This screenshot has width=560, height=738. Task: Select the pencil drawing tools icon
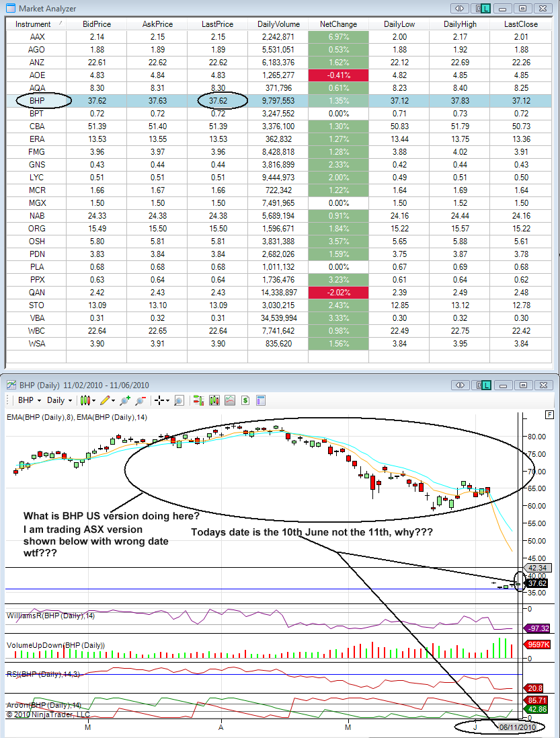pos(104,400)
